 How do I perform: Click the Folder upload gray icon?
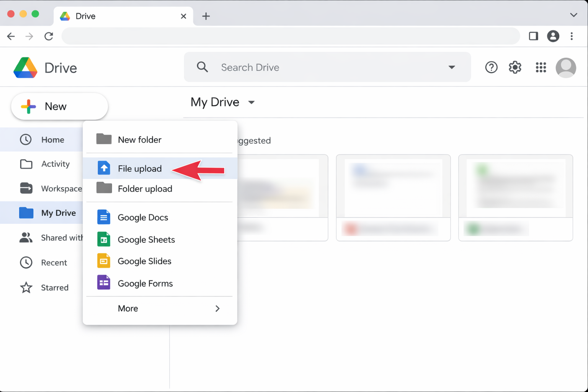[x=104, y=188]
